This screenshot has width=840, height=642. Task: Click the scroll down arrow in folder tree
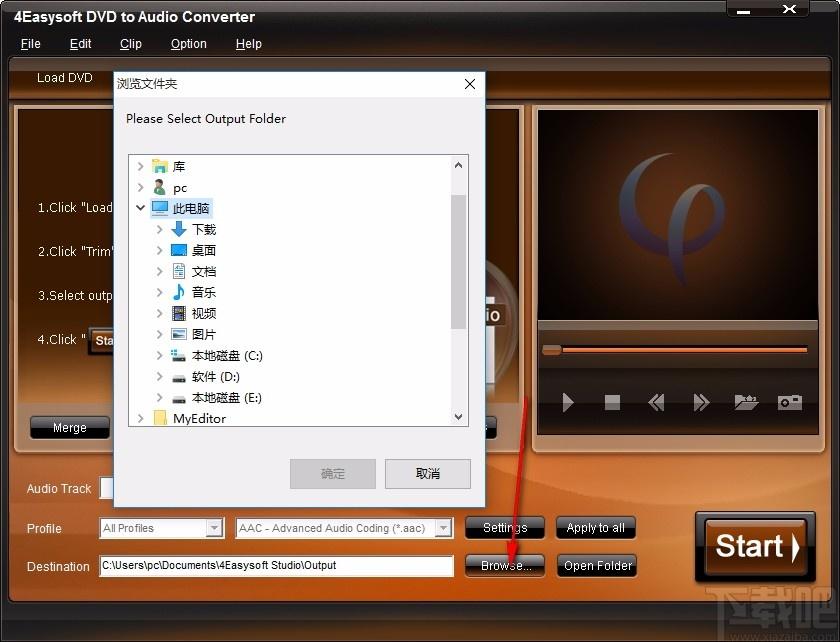point(458,416)
